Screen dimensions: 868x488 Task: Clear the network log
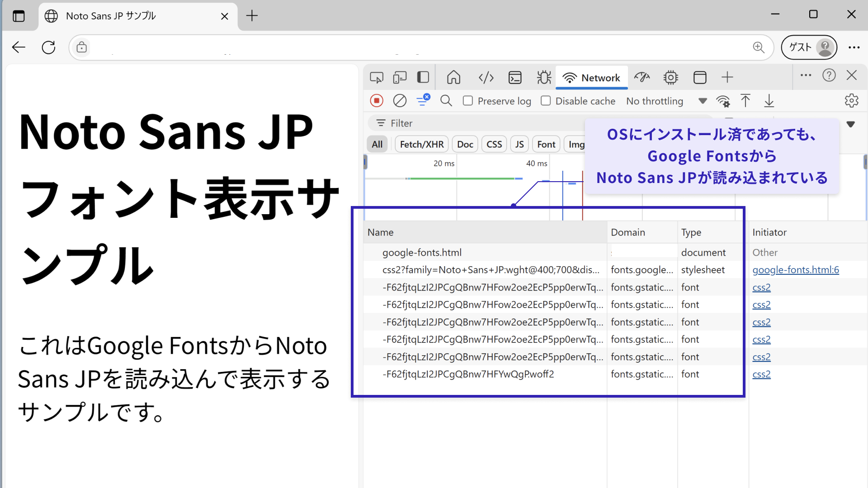click(400, 101)
